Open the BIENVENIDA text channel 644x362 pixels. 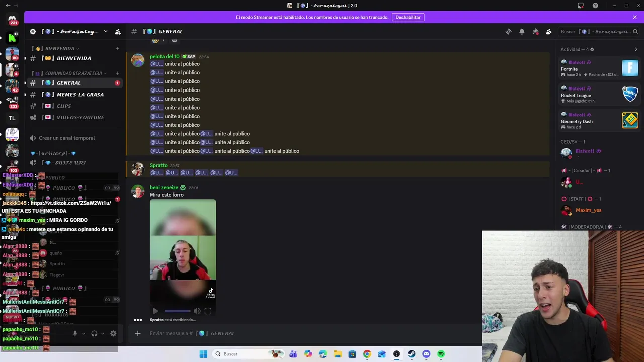(x=74, y=58)
